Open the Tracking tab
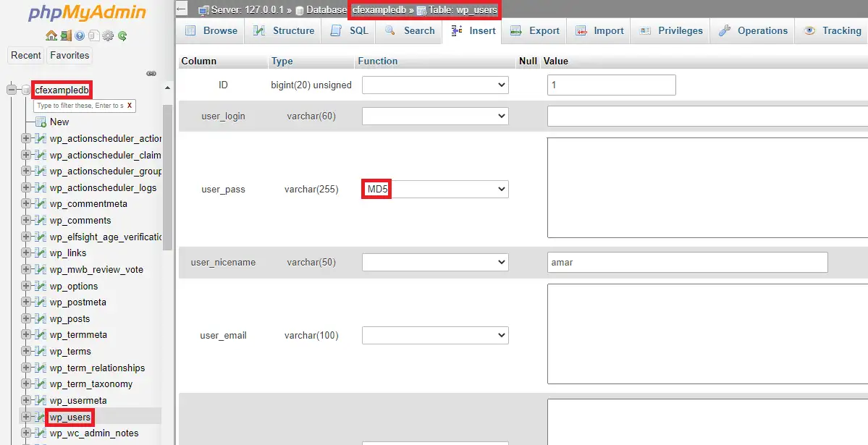Viewport: 868px width, 445px height. coord(832,31)
